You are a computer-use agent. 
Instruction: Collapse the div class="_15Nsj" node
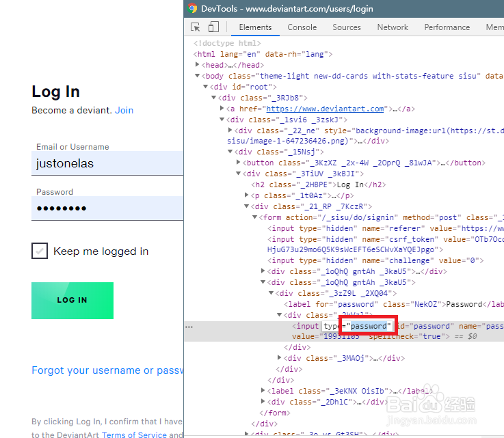(x=230, y=152)
